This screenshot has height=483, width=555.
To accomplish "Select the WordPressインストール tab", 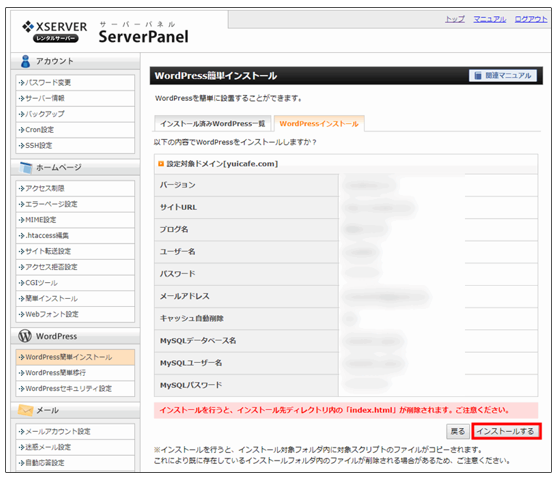I will pos(319,123).
